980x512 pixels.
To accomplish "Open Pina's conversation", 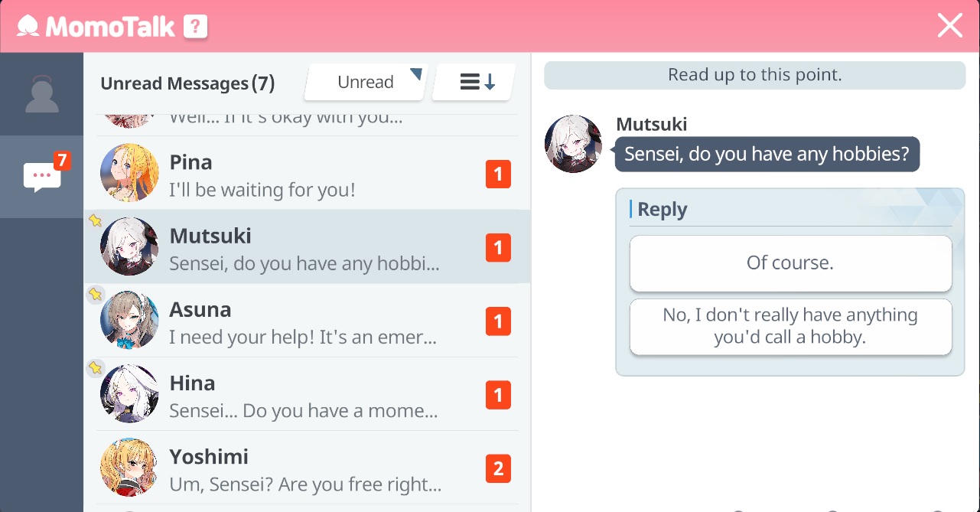I will tap(307, 174).
